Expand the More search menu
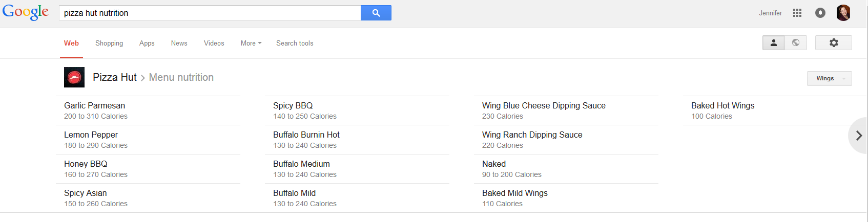 (251, 43)
